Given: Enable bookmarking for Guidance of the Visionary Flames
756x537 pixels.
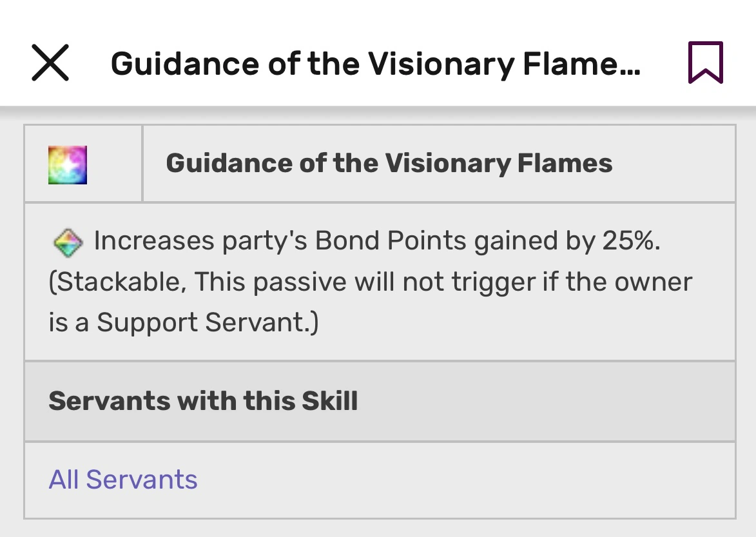Looking at the screenshot, I should [707, 63].
